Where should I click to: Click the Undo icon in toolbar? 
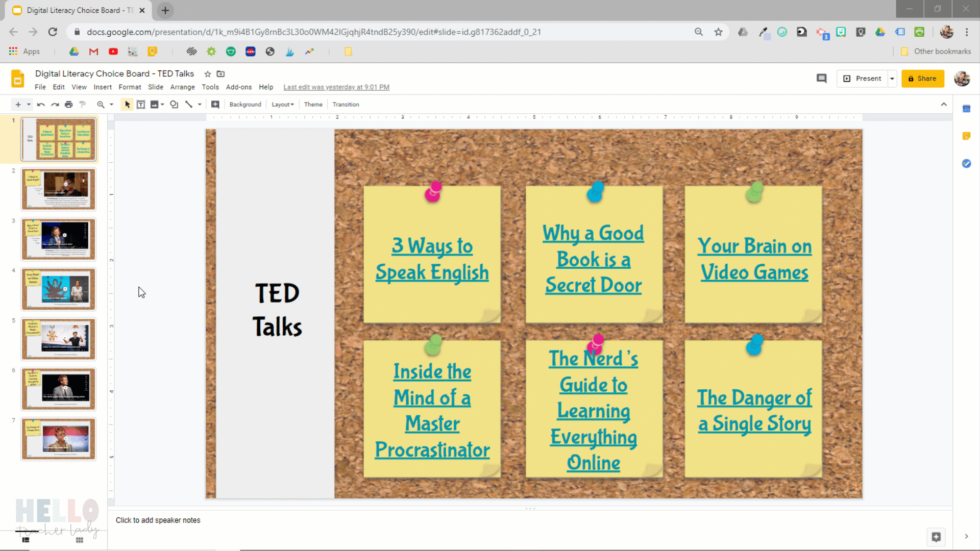point(40,104)
